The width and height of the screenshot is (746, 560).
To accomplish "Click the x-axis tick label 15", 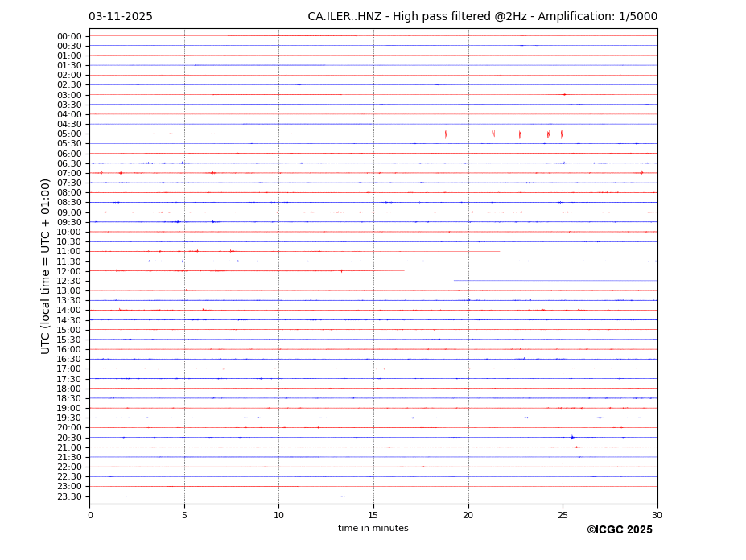I will 373,515.
